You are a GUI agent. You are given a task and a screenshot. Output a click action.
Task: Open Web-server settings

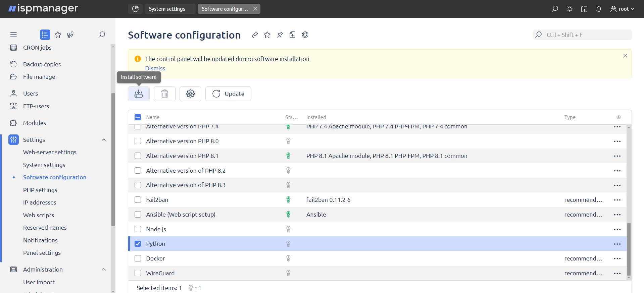click(50, 152)
